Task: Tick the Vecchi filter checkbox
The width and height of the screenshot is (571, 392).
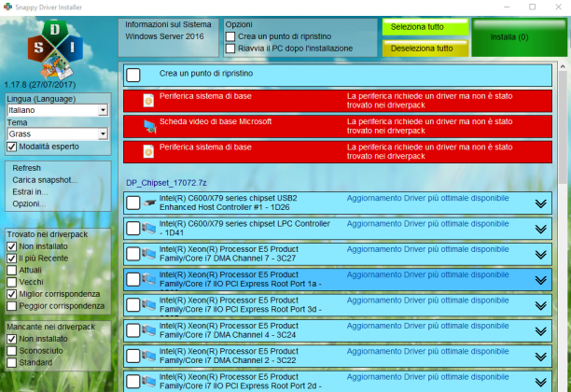Action: point(11,282)
